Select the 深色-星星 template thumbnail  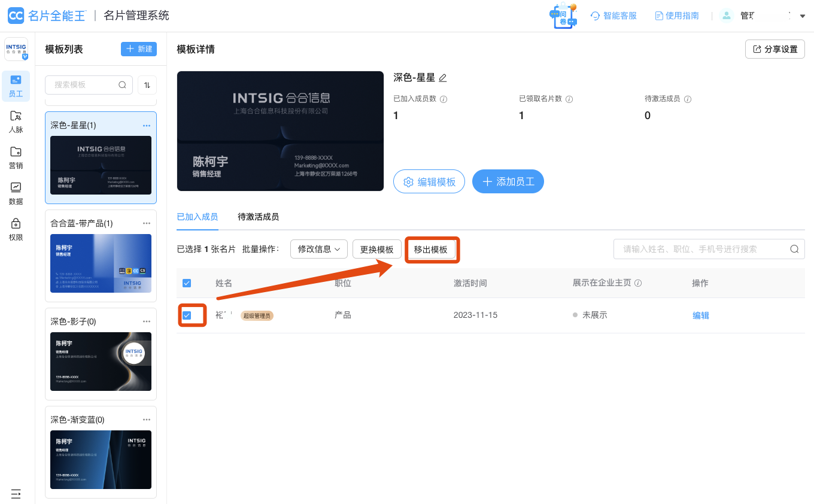click(101, 165)
